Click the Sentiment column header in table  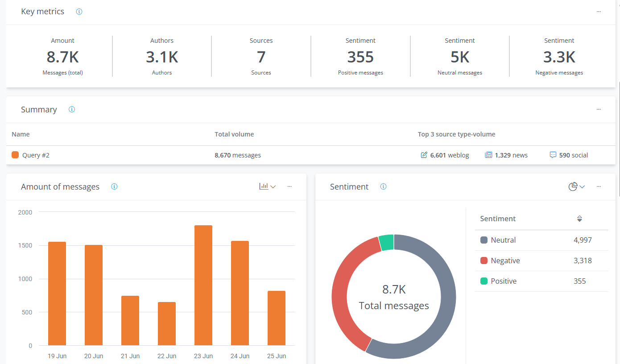498,219
